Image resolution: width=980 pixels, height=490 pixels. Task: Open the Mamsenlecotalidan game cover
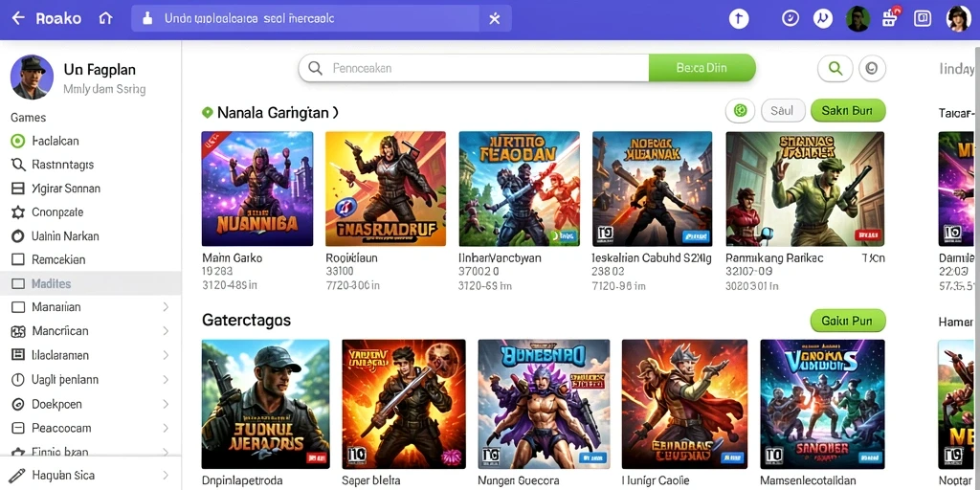(822, 404)
